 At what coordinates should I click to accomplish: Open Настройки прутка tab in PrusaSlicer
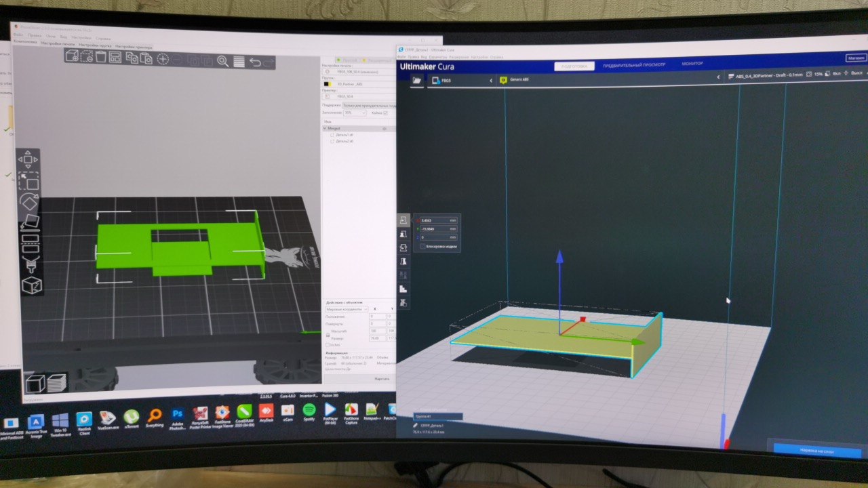(x=95, y=45)
